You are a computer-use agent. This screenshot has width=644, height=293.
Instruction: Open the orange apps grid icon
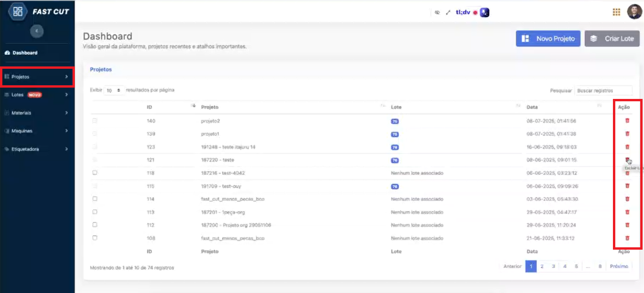616,12
